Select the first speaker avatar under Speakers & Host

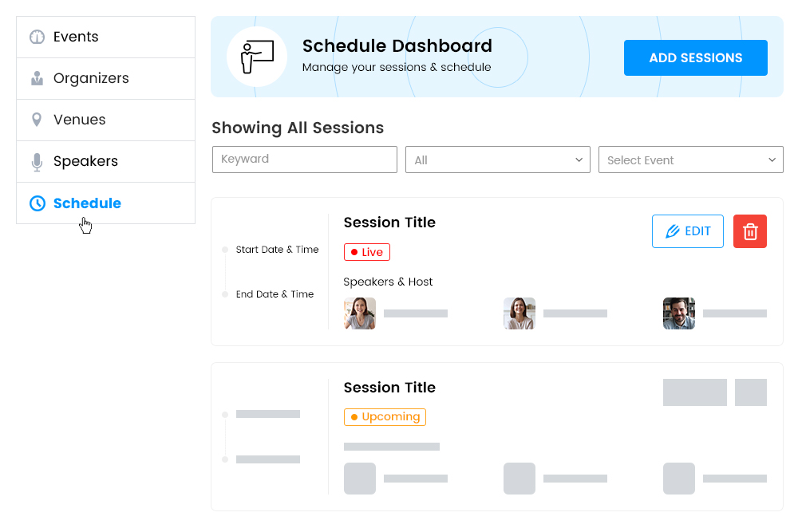point(359,313)
